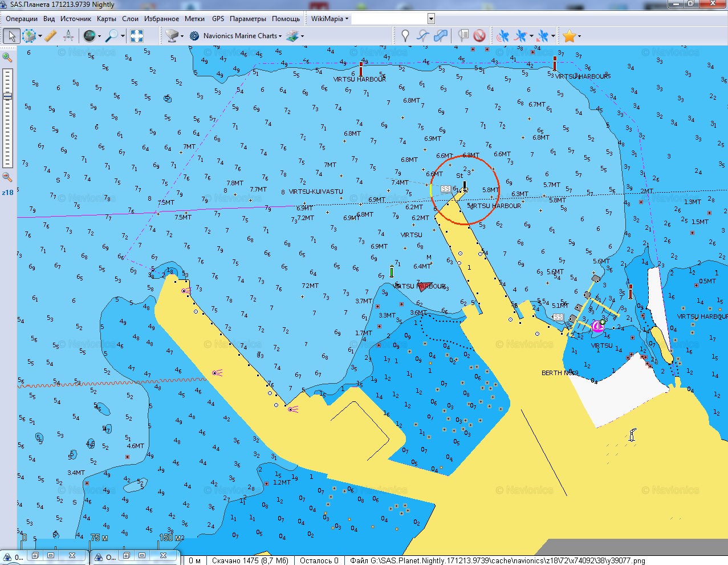The image size is (728, 565).
Task: Activate the arrow move/pointer tool
Action: [11, 36]
